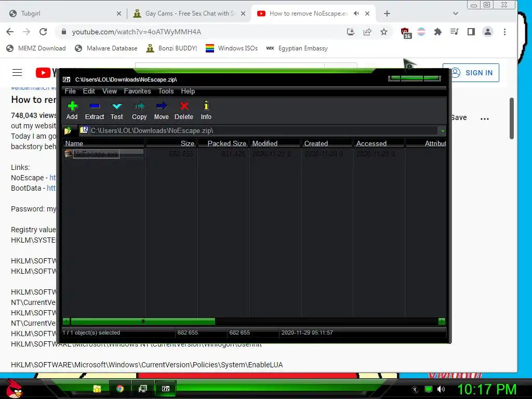Open the Help menu in 7-Zip
Screen dimensions: 532x399
tap(188, 91)
